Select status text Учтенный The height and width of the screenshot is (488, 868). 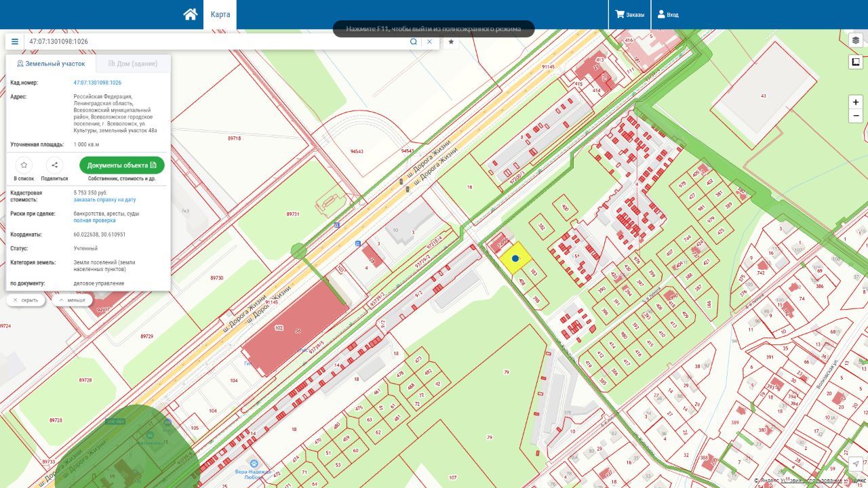tap(85, 249)
